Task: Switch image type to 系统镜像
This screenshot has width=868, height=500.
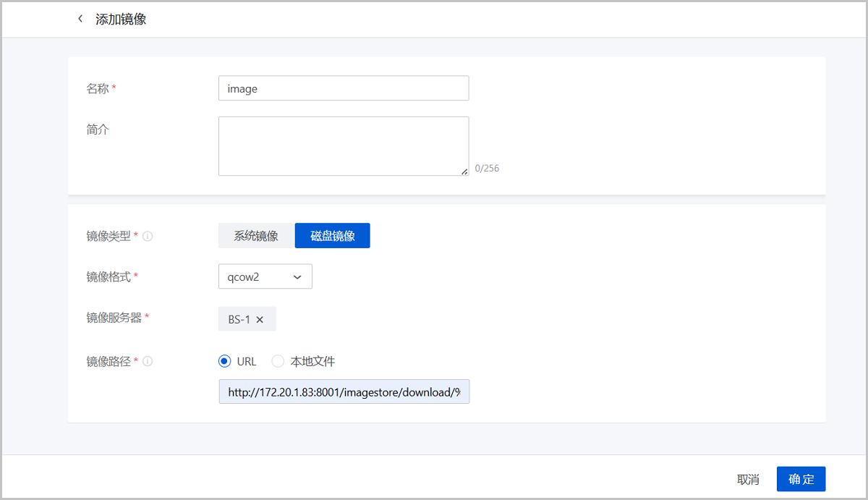Action: (x=256, y=236)
